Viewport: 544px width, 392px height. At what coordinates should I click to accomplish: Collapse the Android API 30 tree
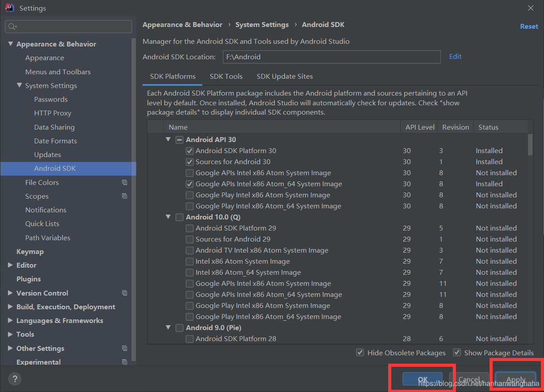tap(168, 139)
